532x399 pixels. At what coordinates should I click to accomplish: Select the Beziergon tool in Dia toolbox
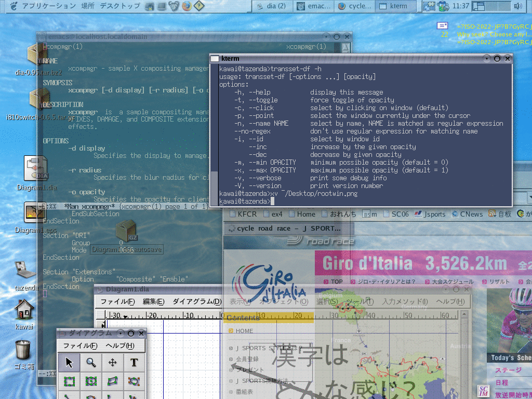[x=134, y=381]
